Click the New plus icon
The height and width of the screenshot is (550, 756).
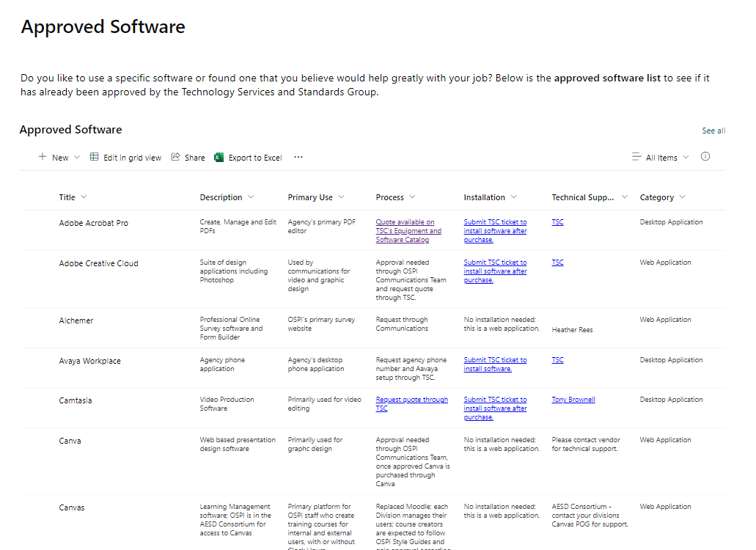43,157
